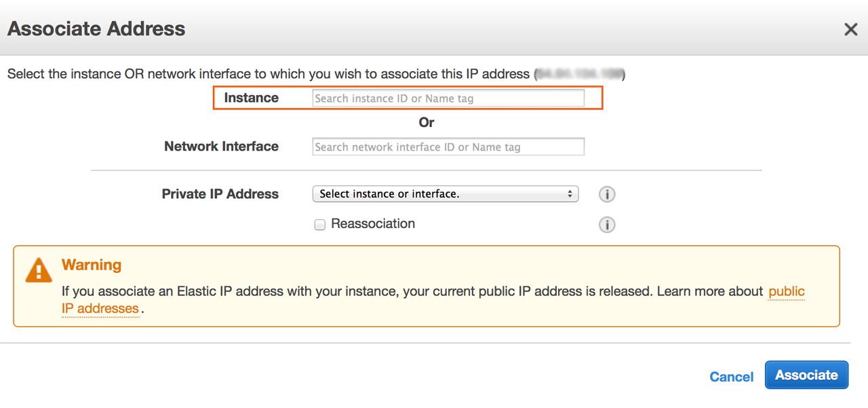
Task: Open the Private IP Address dropdown
Action: 445,194
